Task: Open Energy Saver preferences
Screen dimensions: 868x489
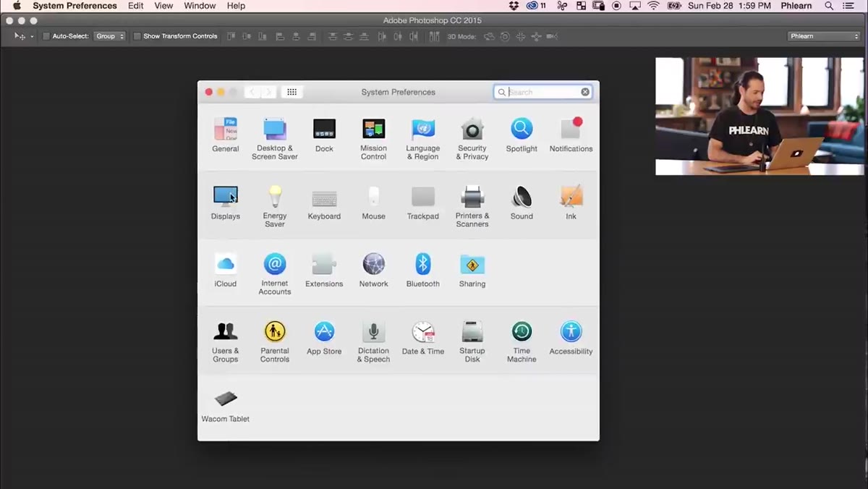Action: (275, 206)
